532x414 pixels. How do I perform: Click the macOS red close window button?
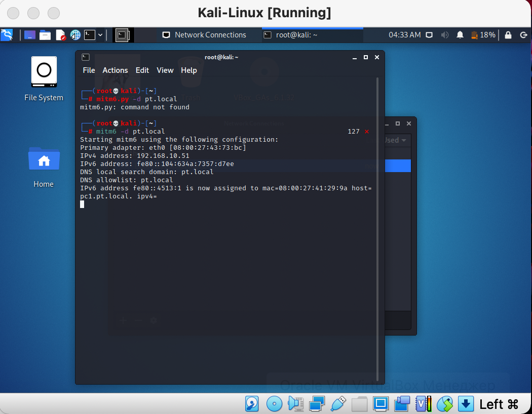[13, 13]
